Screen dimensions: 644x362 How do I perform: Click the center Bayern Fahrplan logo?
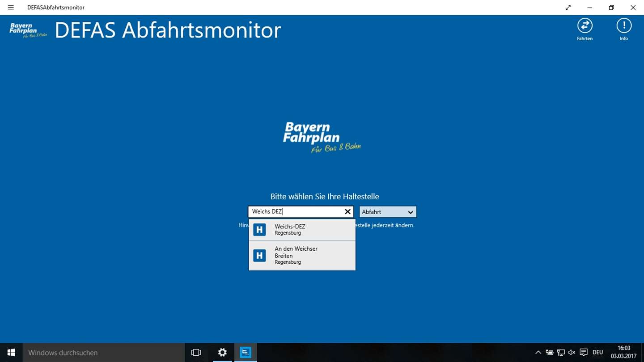pos(322,137)
